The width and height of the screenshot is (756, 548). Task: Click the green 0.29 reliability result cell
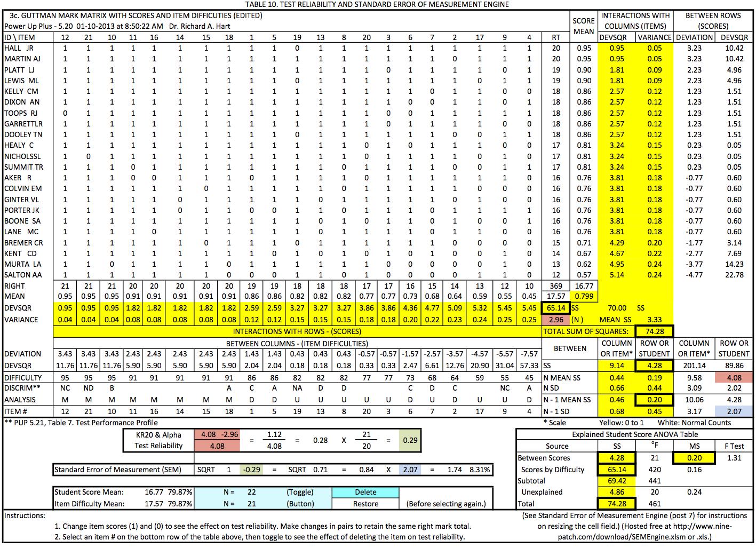pyautogui.click(x=410, y=440)
